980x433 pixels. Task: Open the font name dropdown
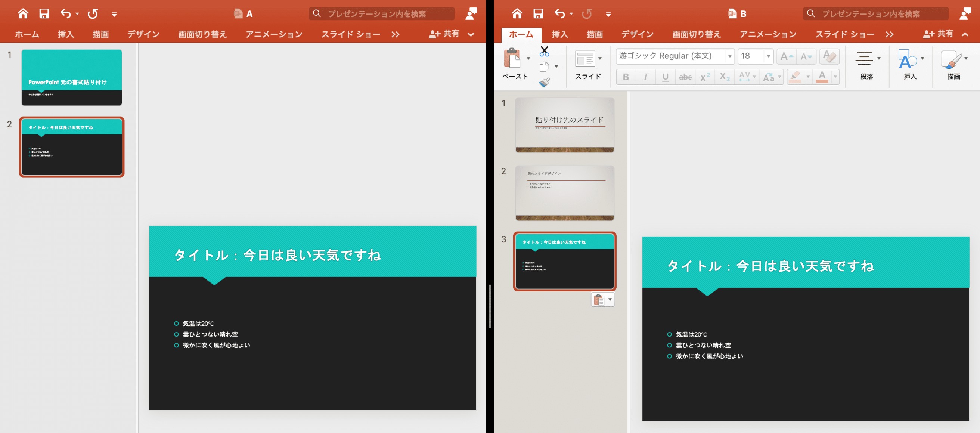pyautogui.click(x=729, y=56)
